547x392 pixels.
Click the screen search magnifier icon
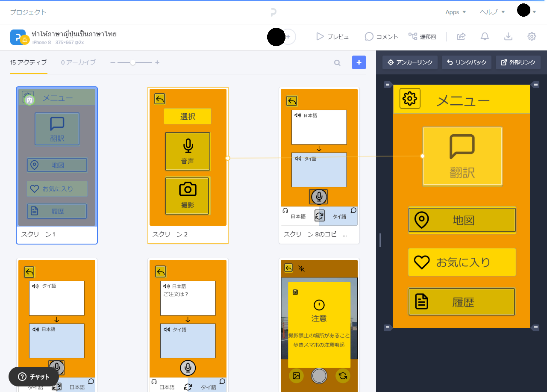337,63
